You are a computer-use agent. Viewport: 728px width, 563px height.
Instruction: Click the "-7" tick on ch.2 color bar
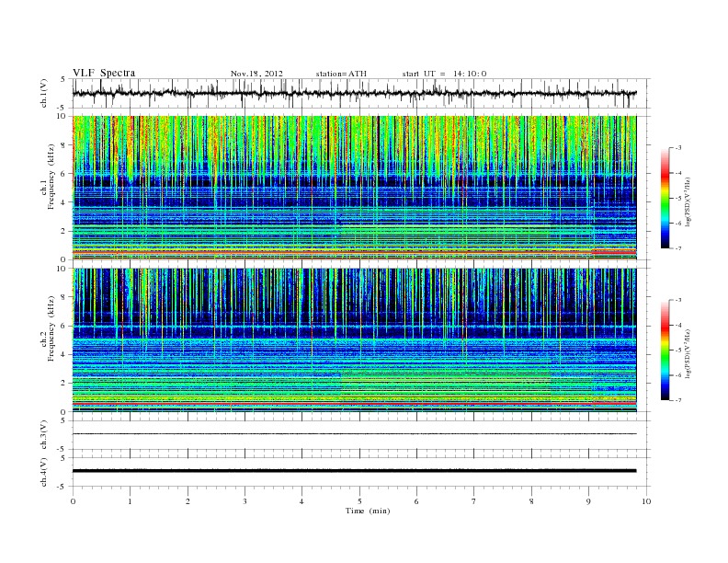tap(677, 400)
